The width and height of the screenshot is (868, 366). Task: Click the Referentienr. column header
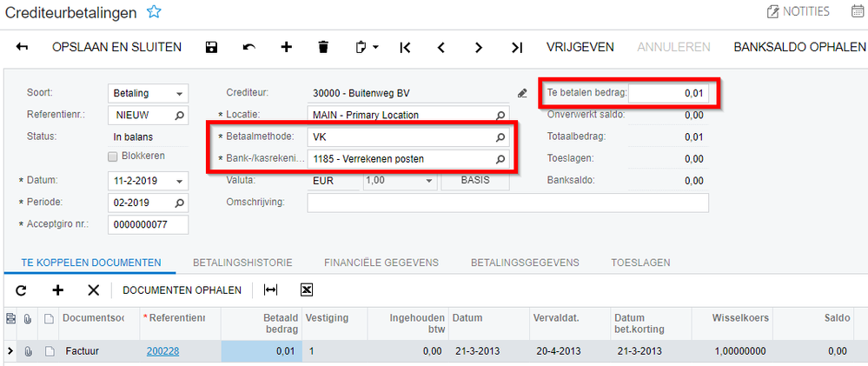[180, 324]
